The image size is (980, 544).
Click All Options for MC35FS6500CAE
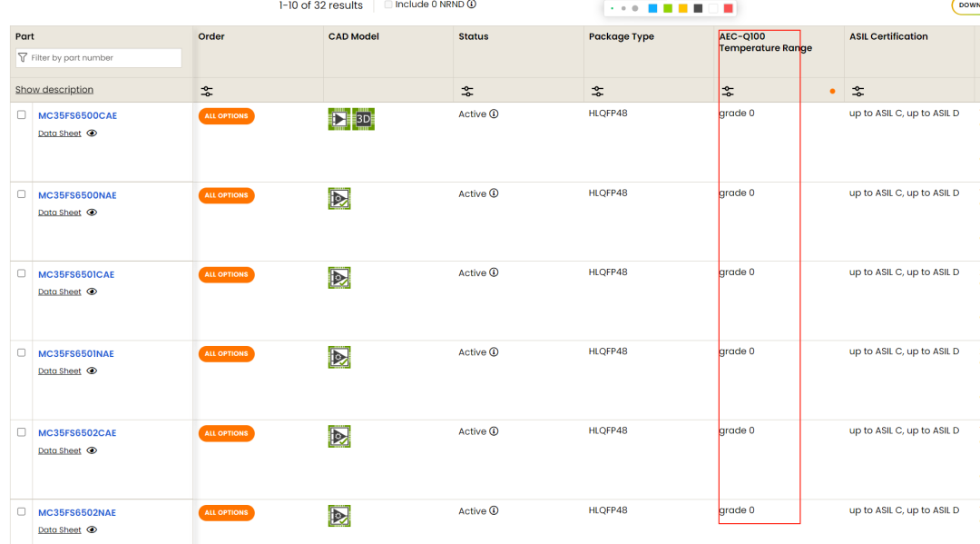coord(226,116)
